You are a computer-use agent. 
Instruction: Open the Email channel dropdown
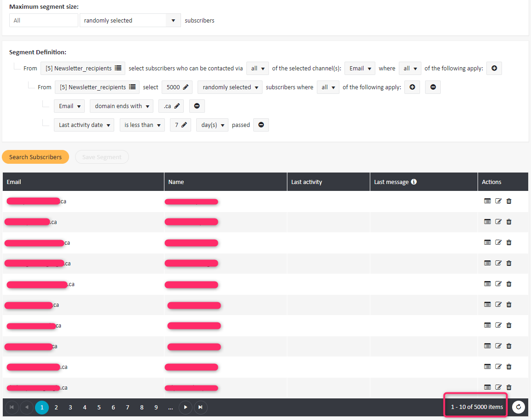click(x=360, y=68)
